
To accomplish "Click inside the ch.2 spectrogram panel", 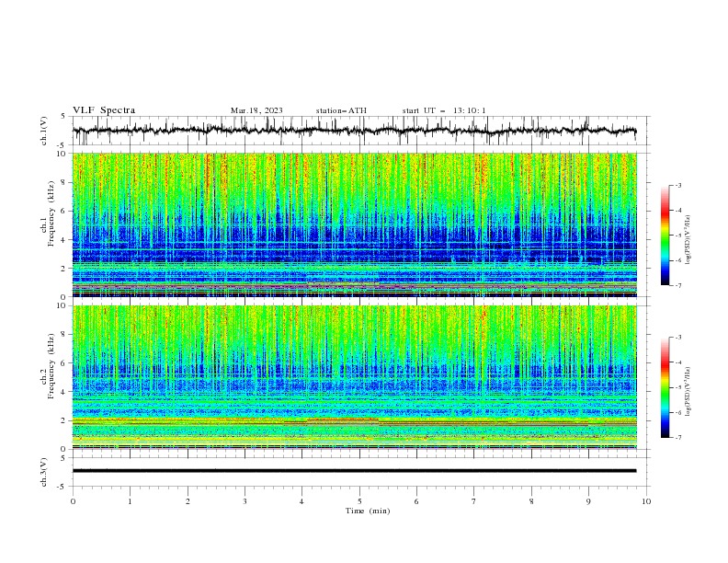I will tap(355, 377).
